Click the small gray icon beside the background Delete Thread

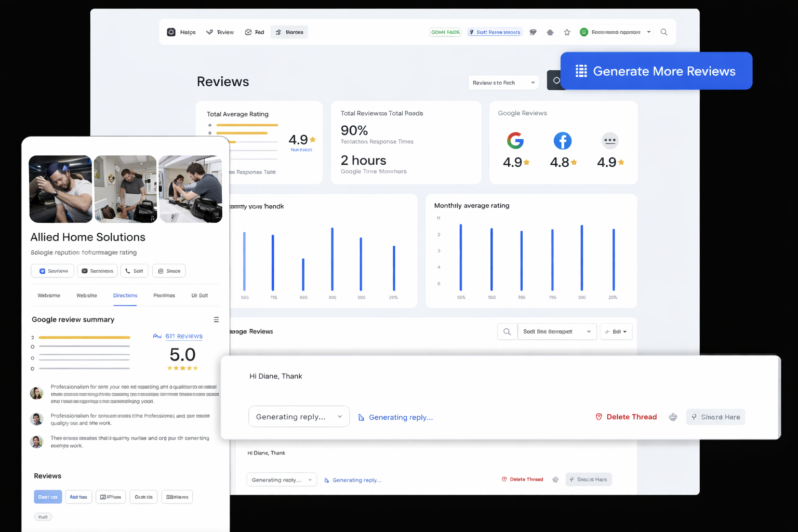pyautogui.click(x=555, y=480)
